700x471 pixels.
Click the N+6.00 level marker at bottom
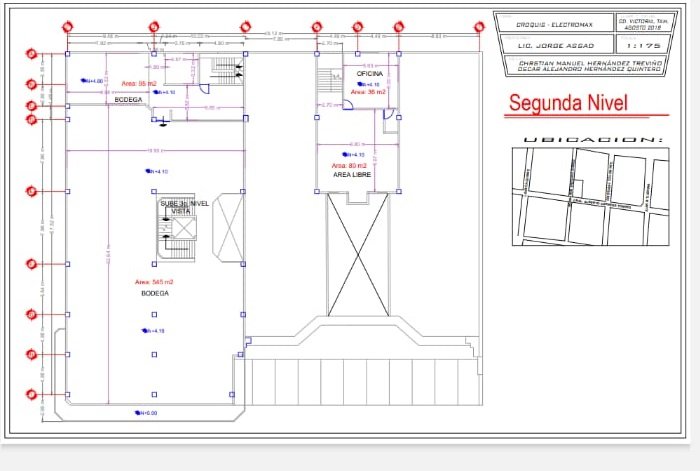pyautogui.click(x=145, y=412)
